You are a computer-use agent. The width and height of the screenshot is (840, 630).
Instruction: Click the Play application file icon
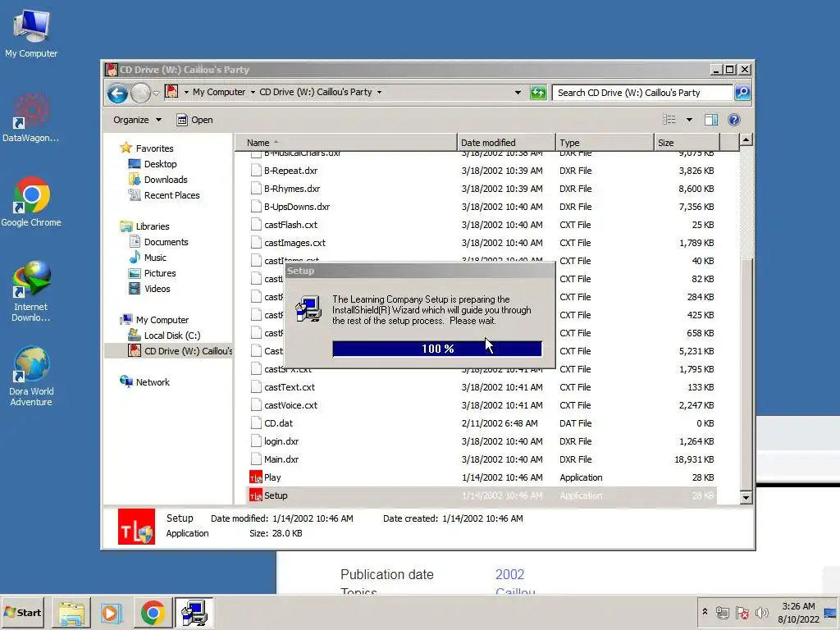click(256, 477)
